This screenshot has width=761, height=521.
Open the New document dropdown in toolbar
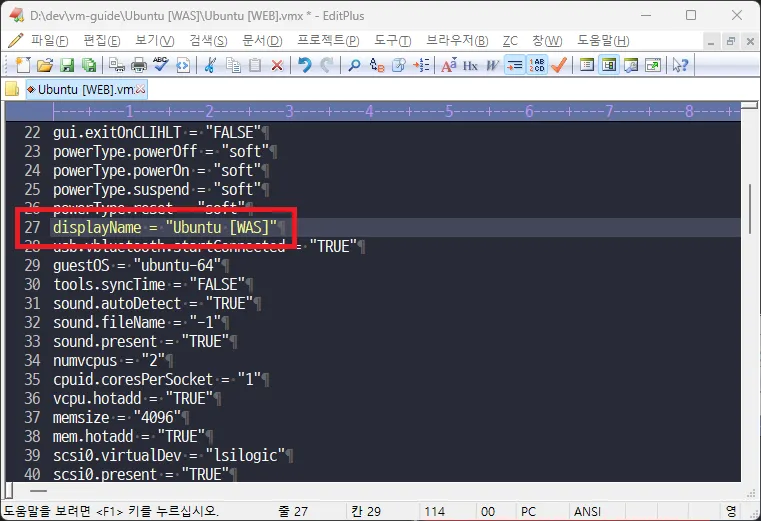[x=22, y=65]
